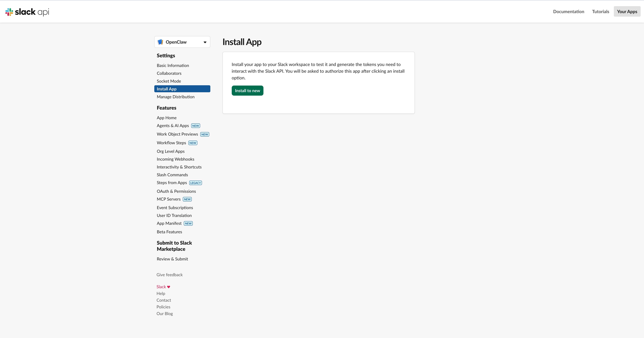Screen dimensions: 644x338
Task: Open Tutorials in the top navigation
Action: coord(601,11)
